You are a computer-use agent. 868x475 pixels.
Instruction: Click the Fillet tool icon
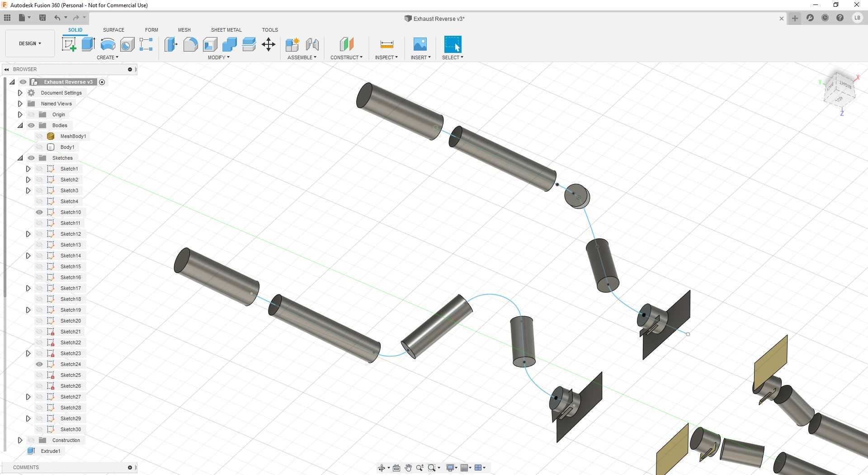[x=190, y=44]
